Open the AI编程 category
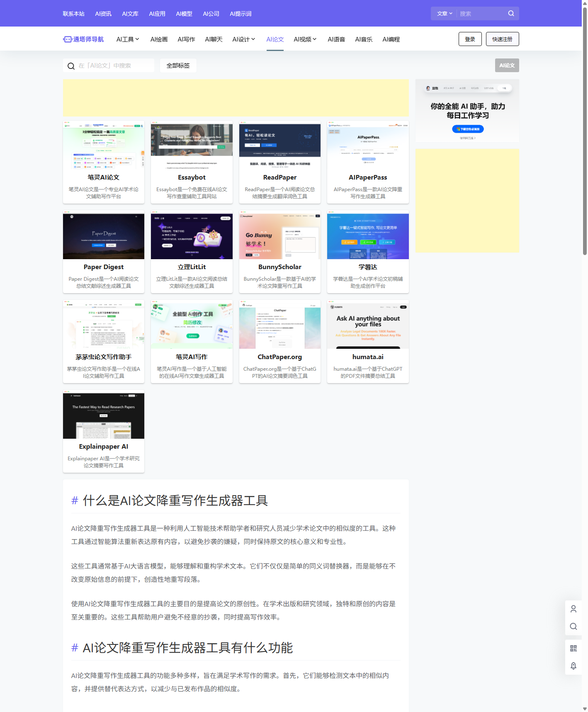The image size is (588, 712). pos(391,39)
